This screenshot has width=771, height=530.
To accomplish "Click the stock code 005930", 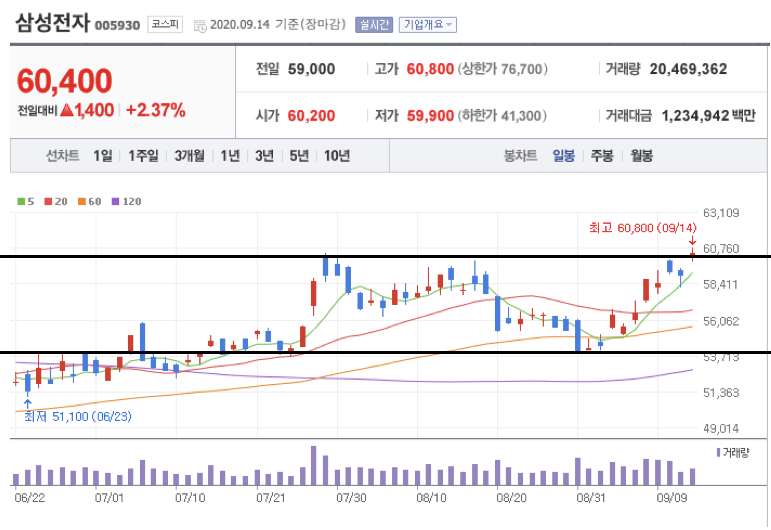I will pos(117,25).
